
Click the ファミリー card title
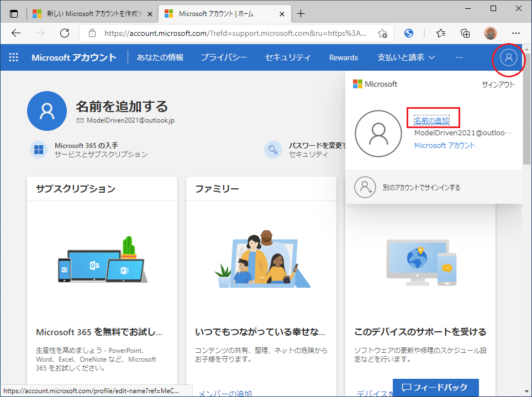217,188
